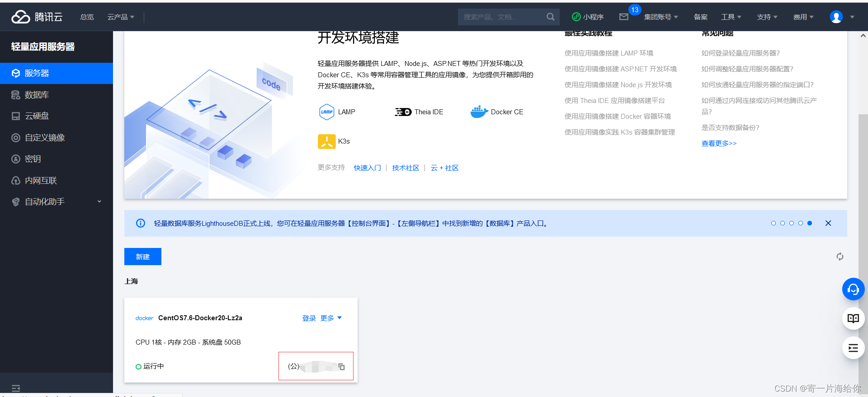This screenshot has height=397, width=868.
Task: Open FAQ 如何调整轻量应用服务器配置?
Action: 747,69
